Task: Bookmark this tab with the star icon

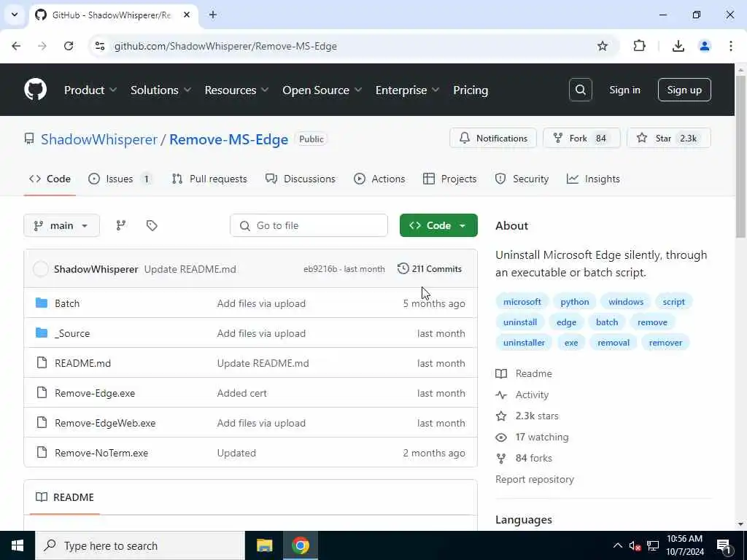Action: tap(602, 46)
